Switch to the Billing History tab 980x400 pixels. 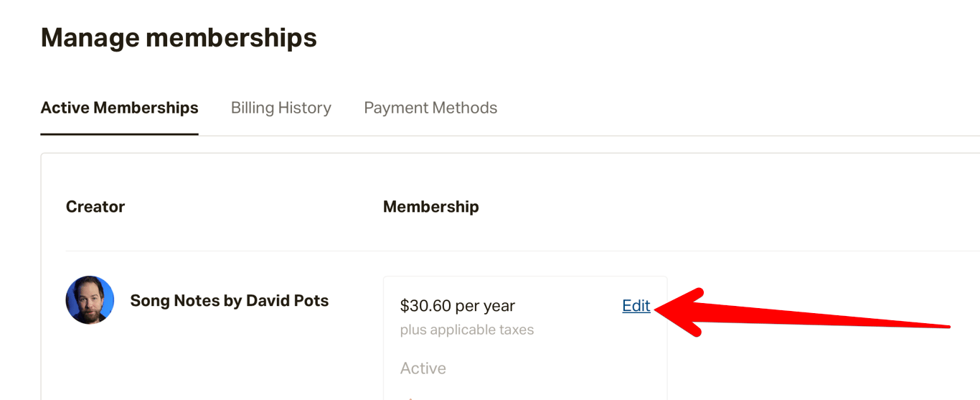coord(281,108)
